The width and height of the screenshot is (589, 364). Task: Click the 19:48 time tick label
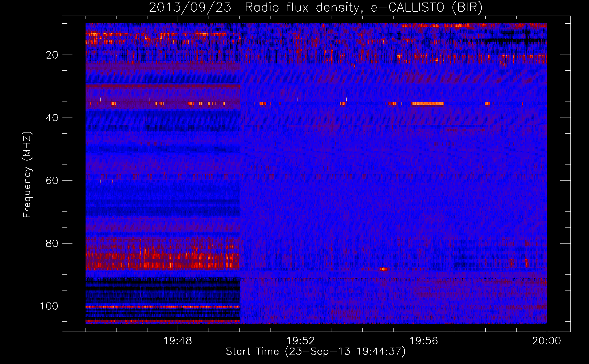click(178, 341)
